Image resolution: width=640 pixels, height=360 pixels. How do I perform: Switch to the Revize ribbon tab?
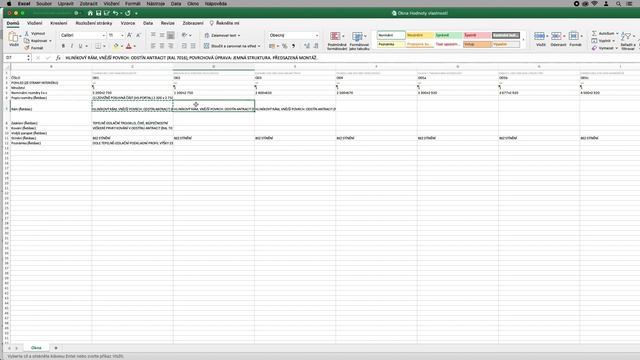click(167, 23)
